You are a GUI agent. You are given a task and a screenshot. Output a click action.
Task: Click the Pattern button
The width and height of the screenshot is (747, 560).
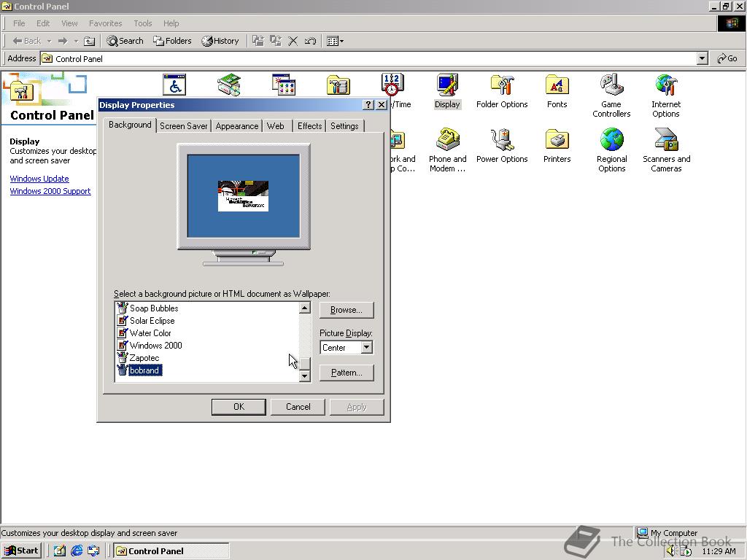(347, 373)
